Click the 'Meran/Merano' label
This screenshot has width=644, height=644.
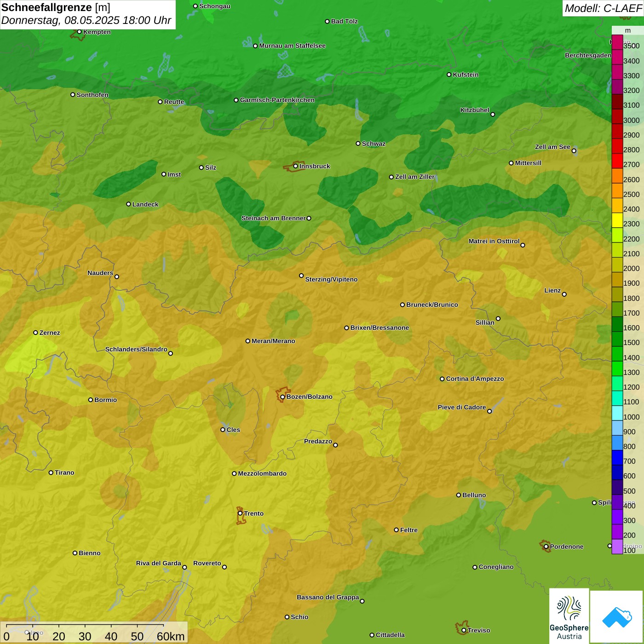point(273,341)
